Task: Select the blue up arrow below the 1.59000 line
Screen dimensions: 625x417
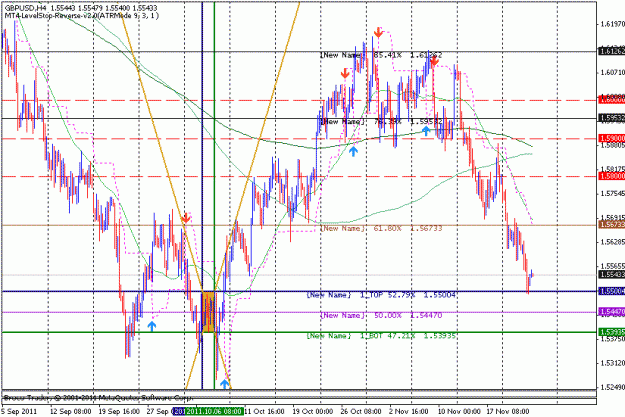Action: (353, 150)
